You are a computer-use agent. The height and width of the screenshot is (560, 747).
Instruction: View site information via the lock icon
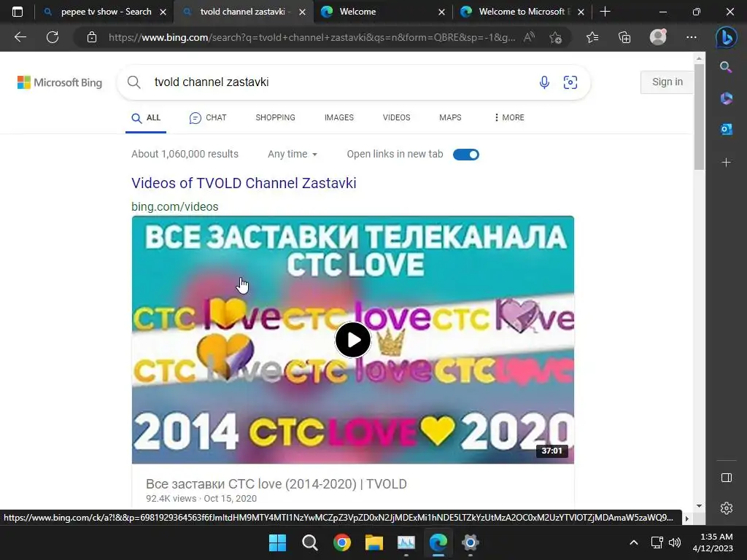(92, 37)
